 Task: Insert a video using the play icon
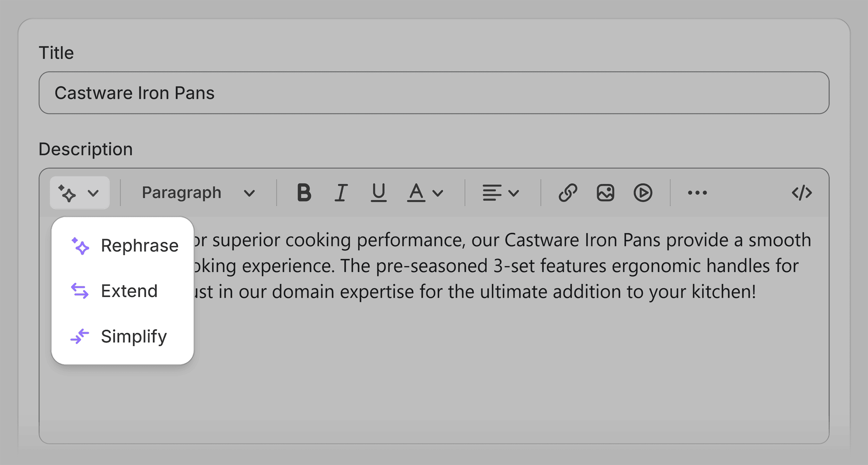point(643,193)
